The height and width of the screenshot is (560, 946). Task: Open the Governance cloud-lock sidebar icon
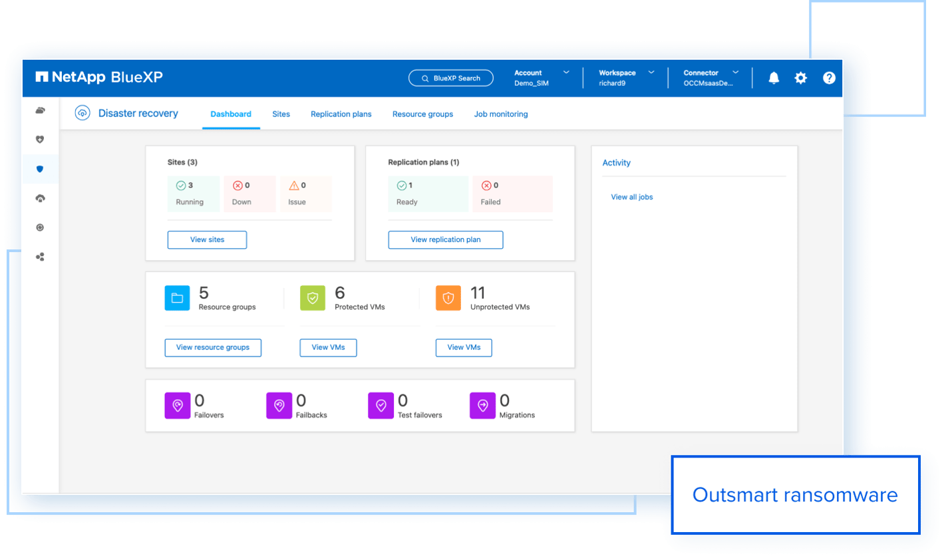pyautogui.click(x=40, y=198)
